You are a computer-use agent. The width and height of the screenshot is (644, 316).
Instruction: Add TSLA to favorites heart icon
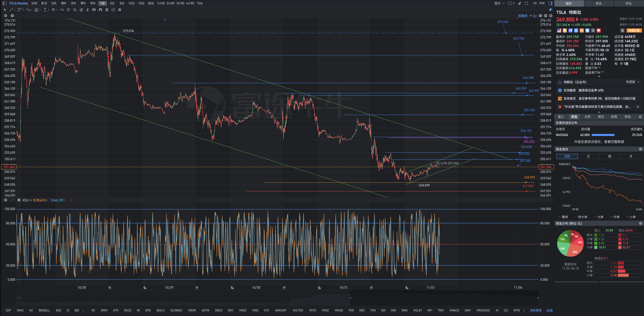pyautogui.click(x=599, y=30)
